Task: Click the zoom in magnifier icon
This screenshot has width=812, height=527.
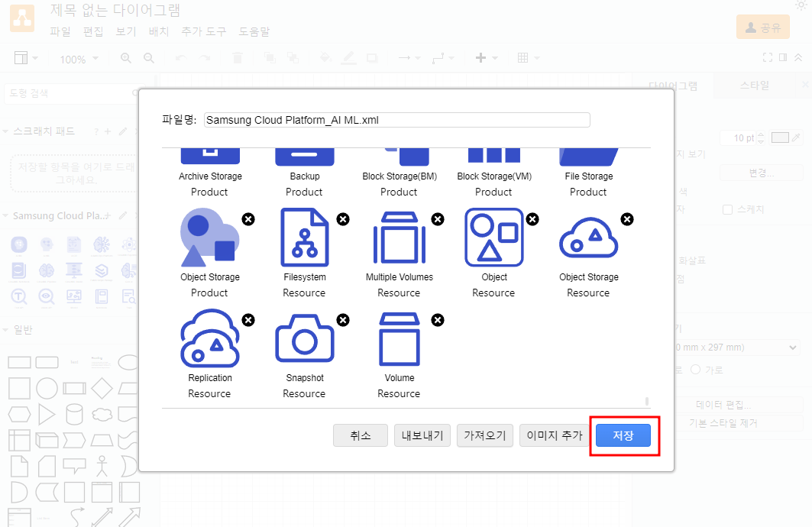Action: [126, 58]
